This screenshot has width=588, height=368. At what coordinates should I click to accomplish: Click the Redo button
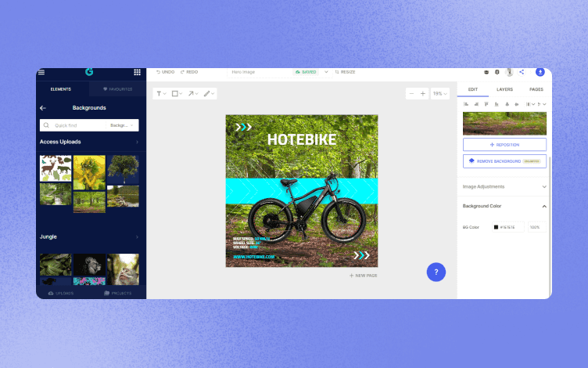coord(189,72)
